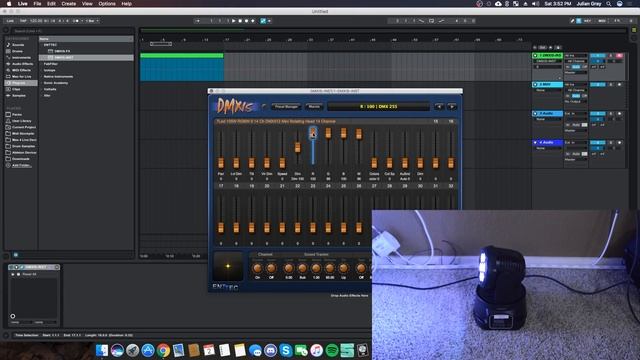The width and height of the screenshot is (640, 360).
Task: Click the Preset Manager button in DMXIS
Action: coord(286,107)
